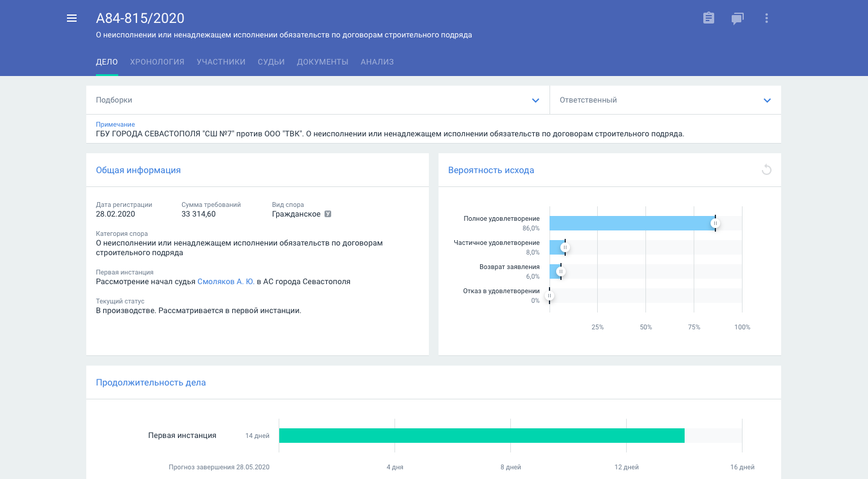
Task: Click the green Первая инстанция duration bar
Action: (x=482, y=436)
